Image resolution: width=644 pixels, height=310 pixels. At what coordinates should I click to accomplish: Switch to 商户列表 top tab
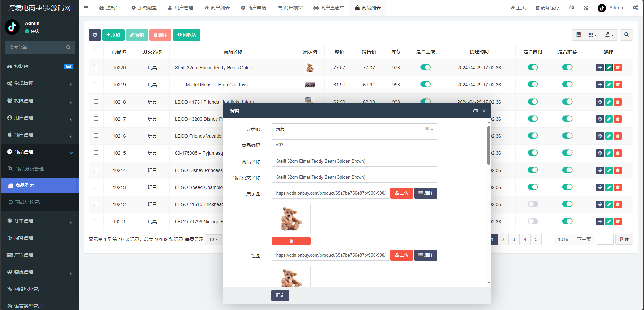pyautogui.click(x=217, y=8)
